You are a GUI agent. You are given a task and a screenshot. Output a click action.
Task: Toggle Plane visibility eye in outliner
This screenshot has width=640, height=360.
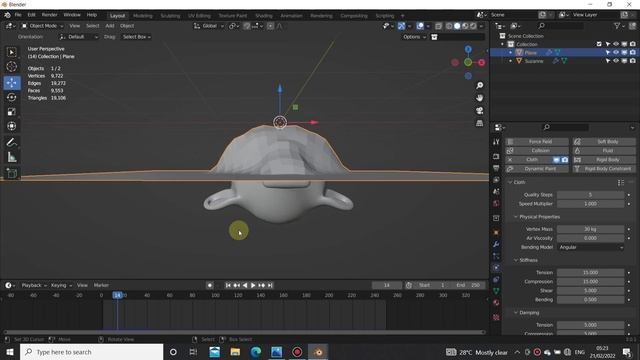click(x=616, y=52)
